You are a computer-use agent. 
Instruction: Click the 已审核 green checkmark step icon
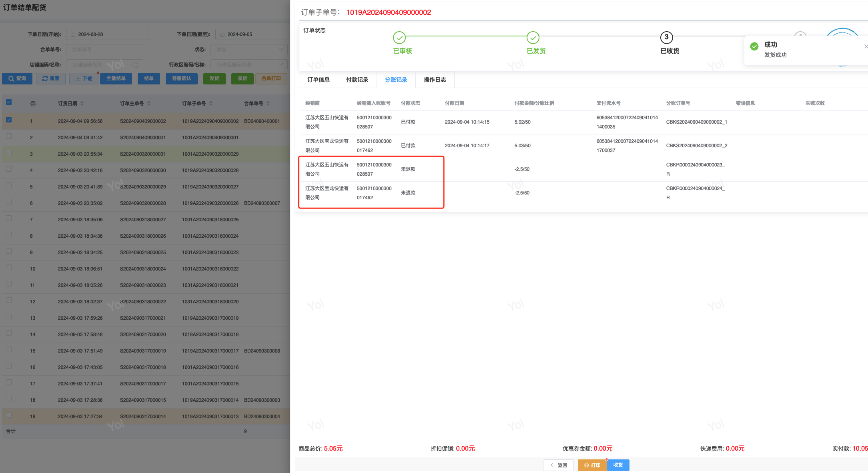(x=399, y=38)
